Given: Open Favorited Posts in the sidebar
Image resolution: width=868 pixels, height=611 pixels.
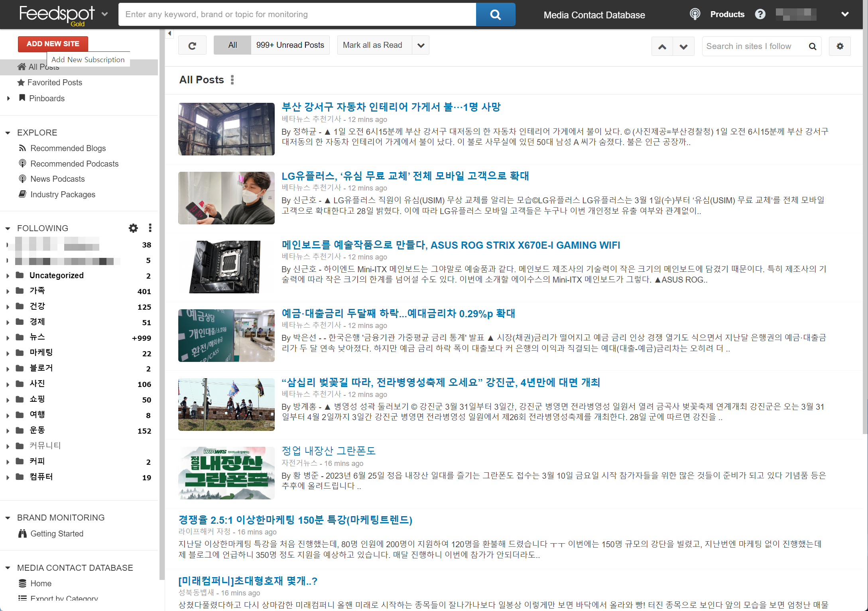Looking at the screenshot, I should point(55,83).
